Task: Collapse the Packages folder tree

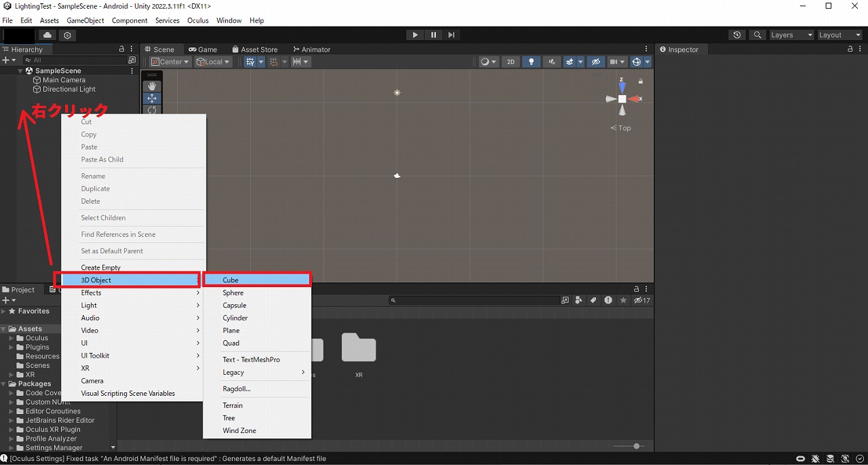Action: point(4,384)
